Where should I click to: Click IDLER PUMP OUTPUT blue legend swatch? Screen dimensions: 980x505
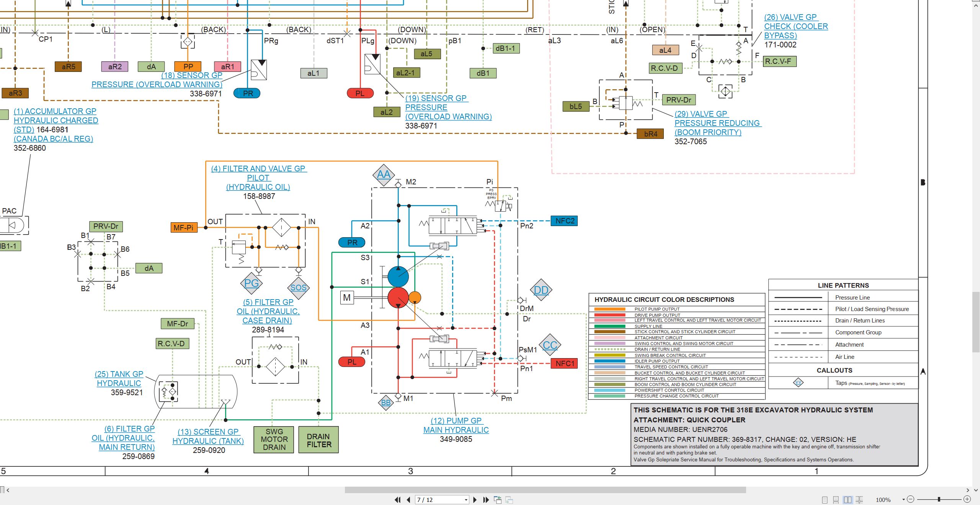point(609,361)
